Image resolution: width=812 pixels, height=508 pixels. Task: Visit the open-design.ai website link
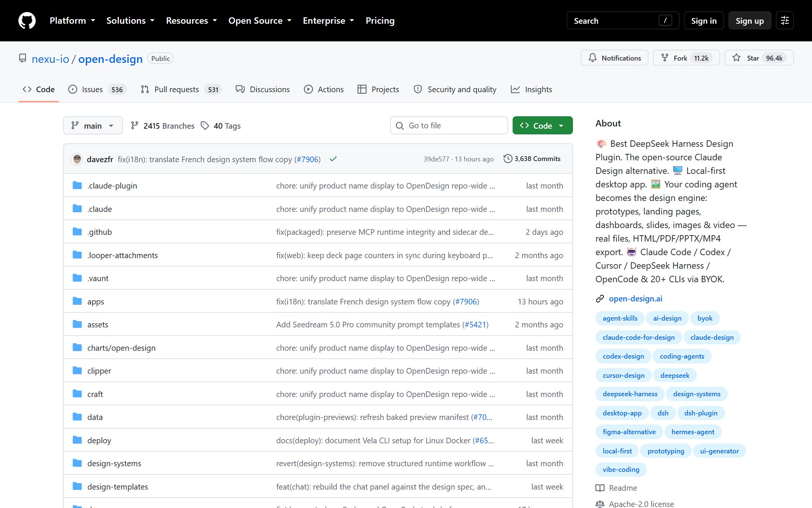tap(635, 299)
